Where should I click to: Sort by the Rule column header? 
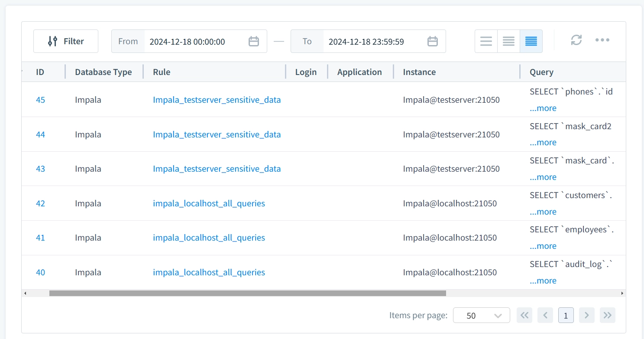tap(162, 72)
